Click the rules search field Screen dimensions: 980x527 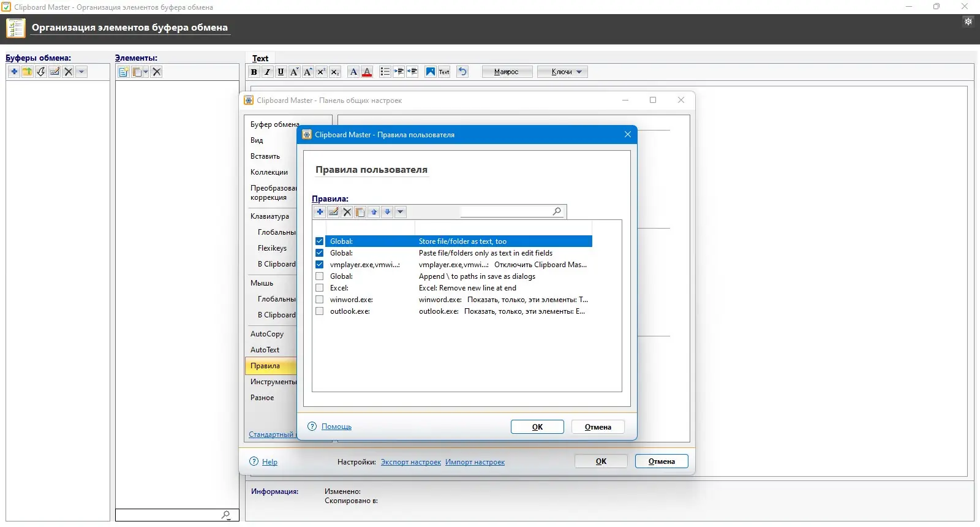(511, 211)
